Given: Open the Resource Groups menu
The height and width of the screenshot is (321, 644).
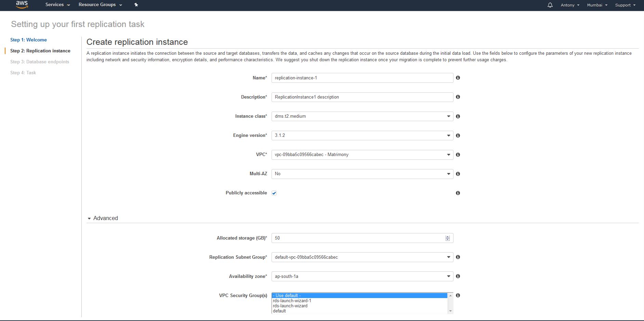Looking at the screenshot, I should [100, 5].
